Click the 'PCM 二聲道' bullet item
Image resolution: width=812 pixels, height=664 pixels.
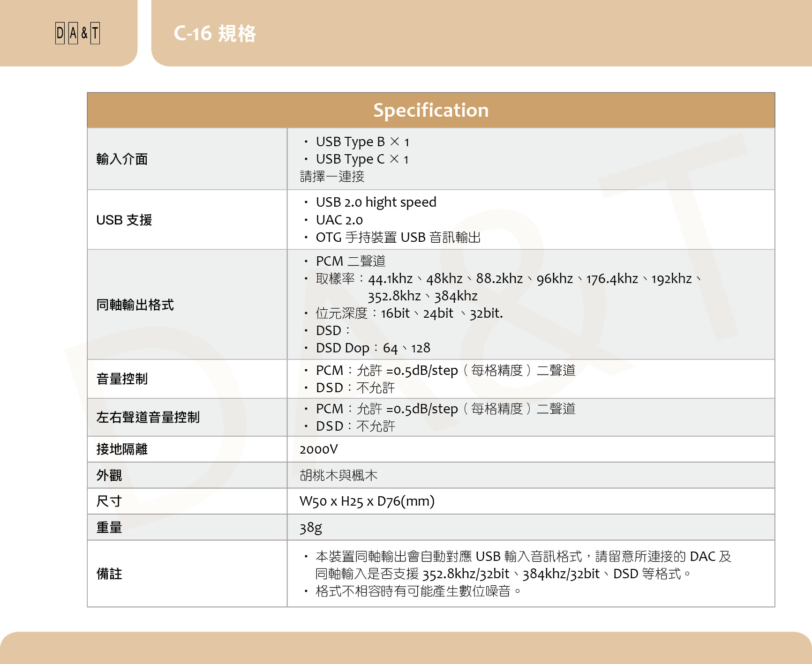[350, 261]
